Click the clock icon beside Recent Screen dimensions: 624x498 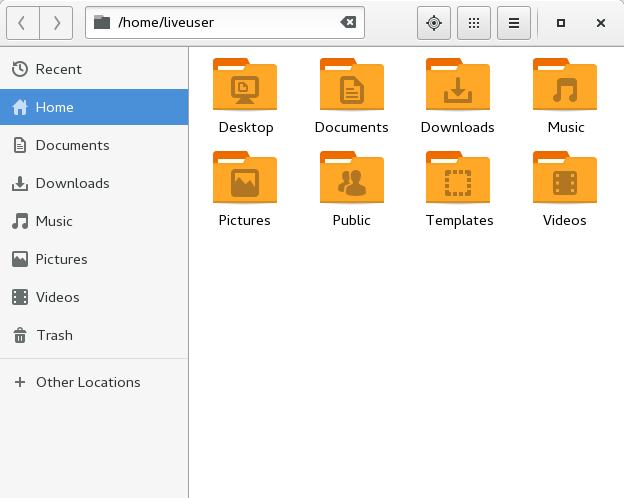click(x=20, y=69)
